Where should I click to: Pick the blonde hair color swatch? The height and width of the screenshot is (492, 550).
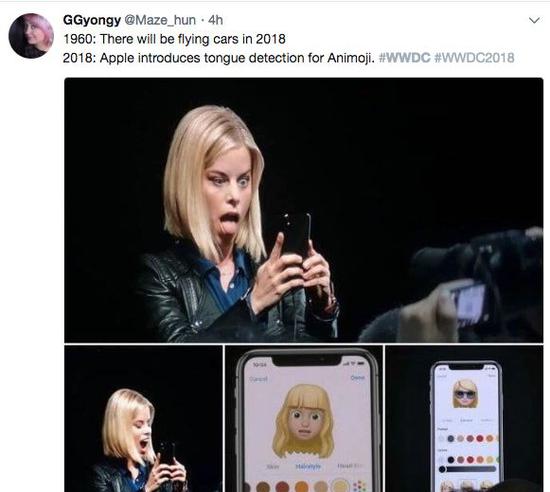[x=339, y=486]
